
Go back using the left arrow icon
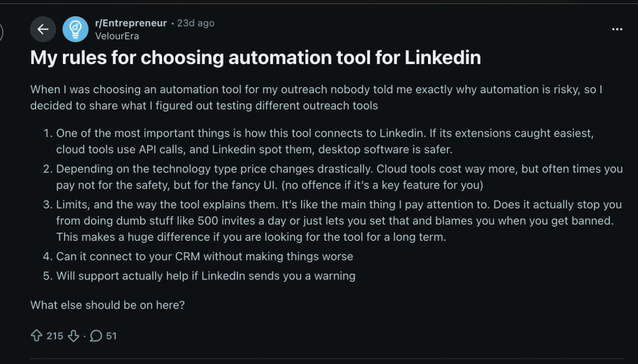(x=42, y=29)
